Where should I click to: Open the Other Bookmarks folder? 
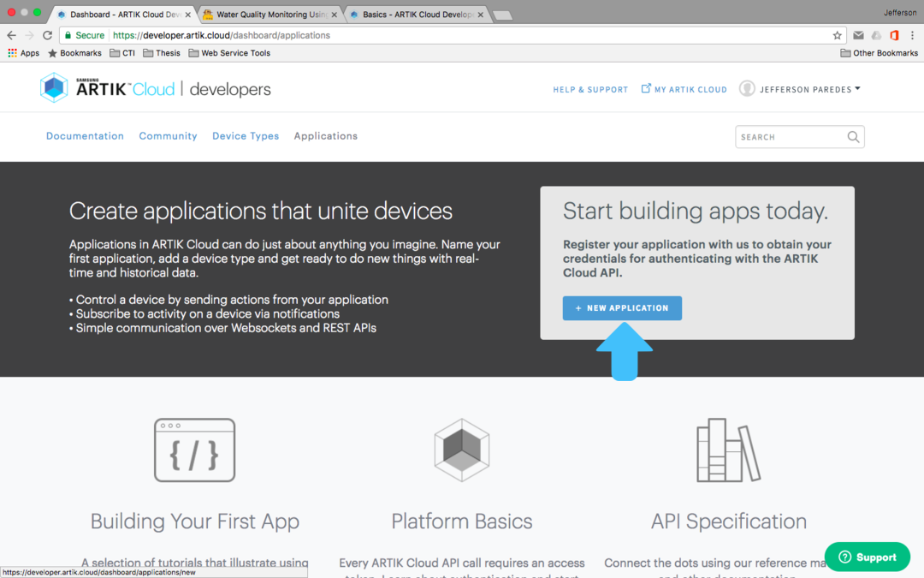point(879,53)
